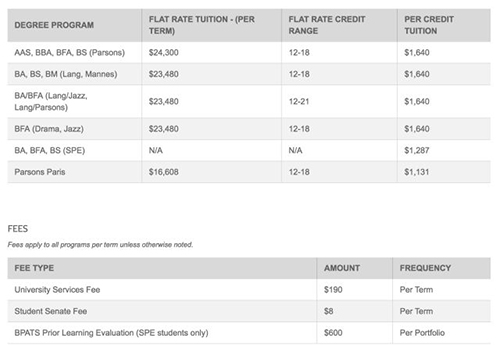This screenshot has width=500, height=363.
Task: Select the FEE TYPE column header
Action: point(34,268)
